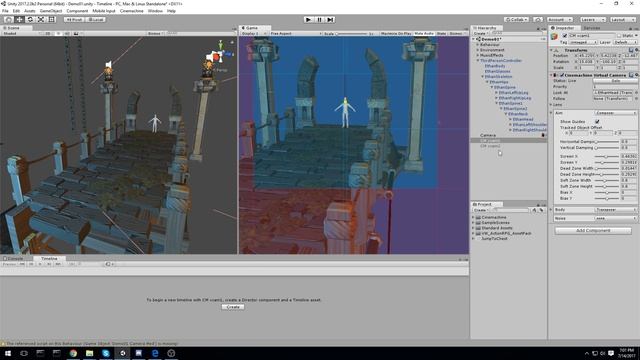The height and width of the screenshot is (360, 640).
Task: Click the Solo button
Action: [x=616, y=81]
